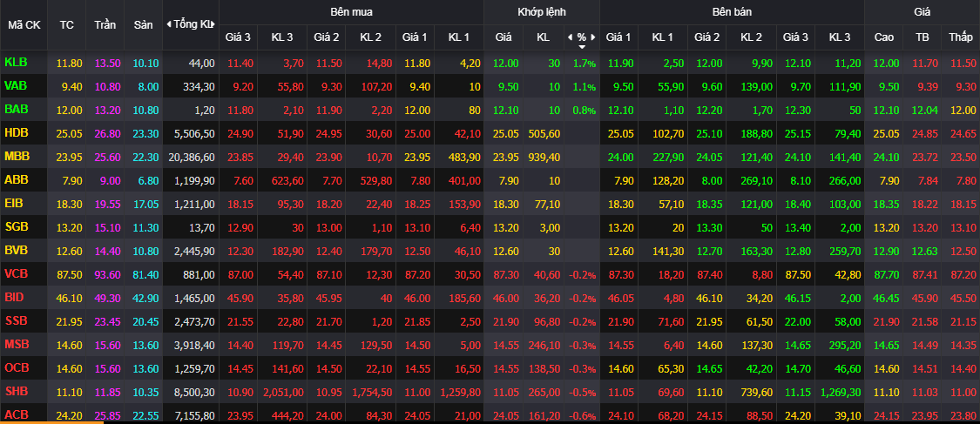The height and width of the screenshot is (424, 980).
Task: Open SSB stock symbol
Action: pos(16,320)
